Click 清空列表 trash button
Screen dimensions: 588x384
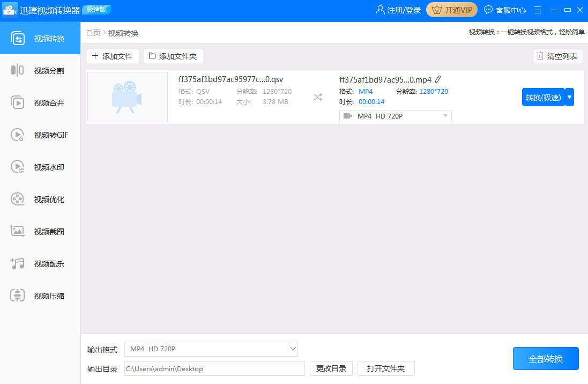pyautogui.click(x=557, y=56)
